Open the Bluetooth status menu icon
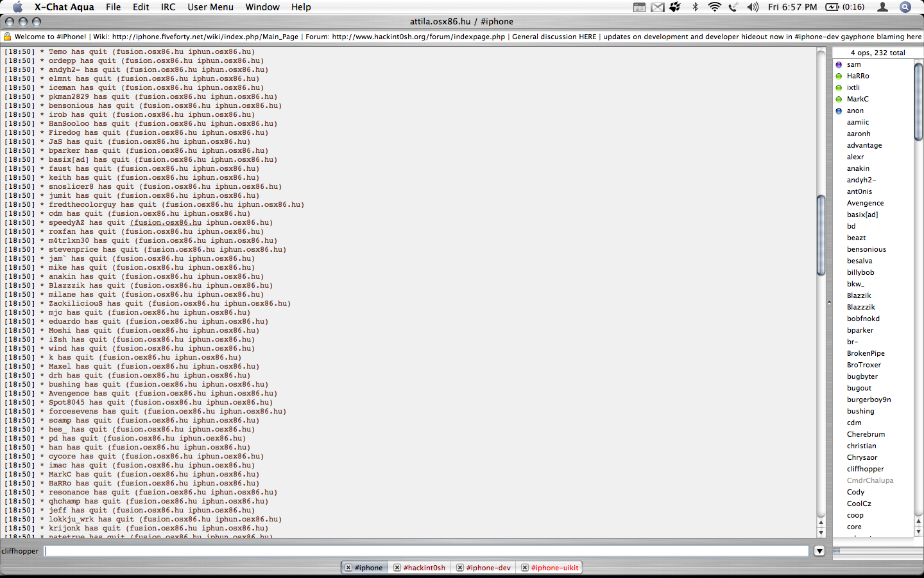Image resolution: width=924 pixels, height=578 pixels. pyautogui.click(x=695, y=7)
